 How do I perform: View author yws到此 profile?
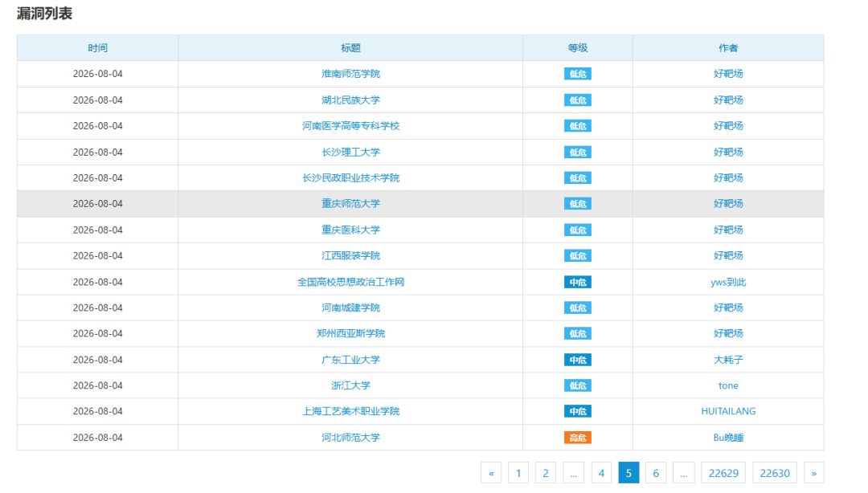(x=728, y=282)
